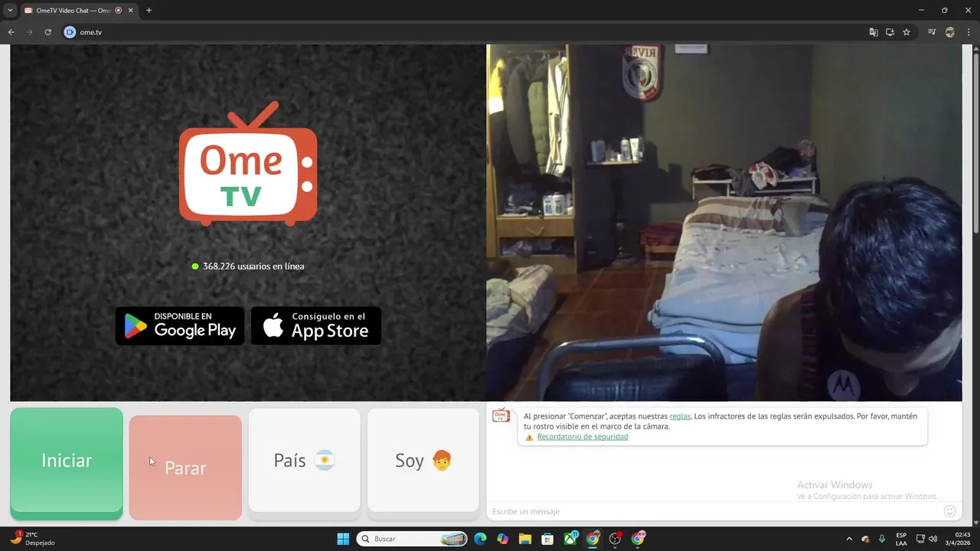Open the Windows Start menu
Screen dimensions: 980x551
pyautogui.click(x=343, y=539)
